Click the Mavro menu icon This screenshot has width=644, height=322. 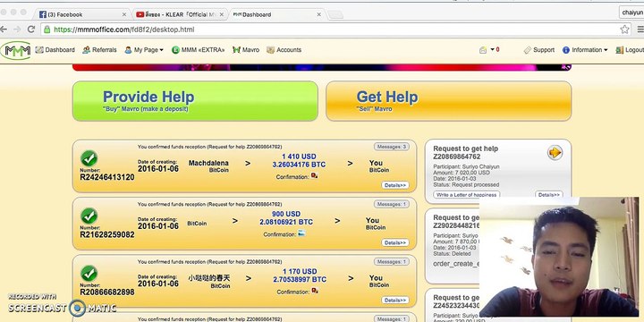coord(236,50)
